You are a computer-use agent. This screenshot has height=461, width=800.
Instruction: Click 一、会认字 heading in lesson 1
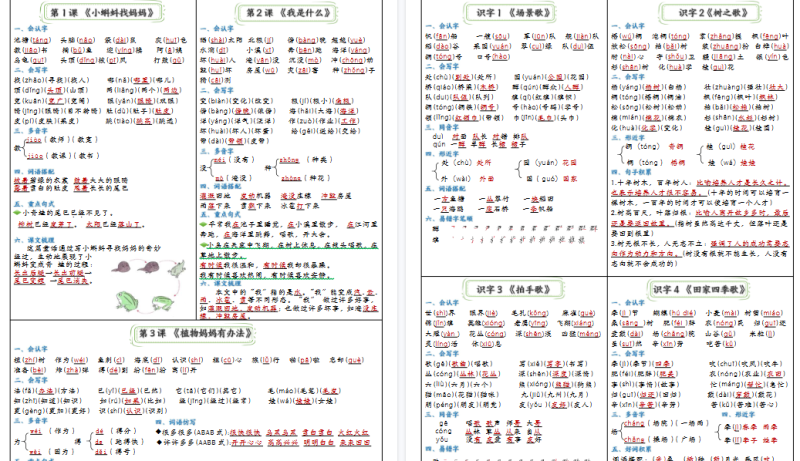(x=30, y=29)
